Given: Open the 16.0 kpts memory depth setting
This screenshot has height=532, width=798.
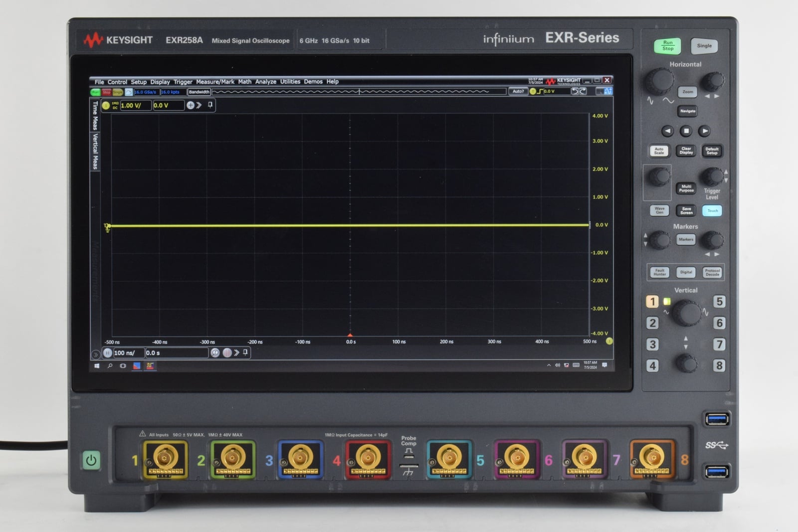Looking at the screenshot, I should (x=173, y=92).
